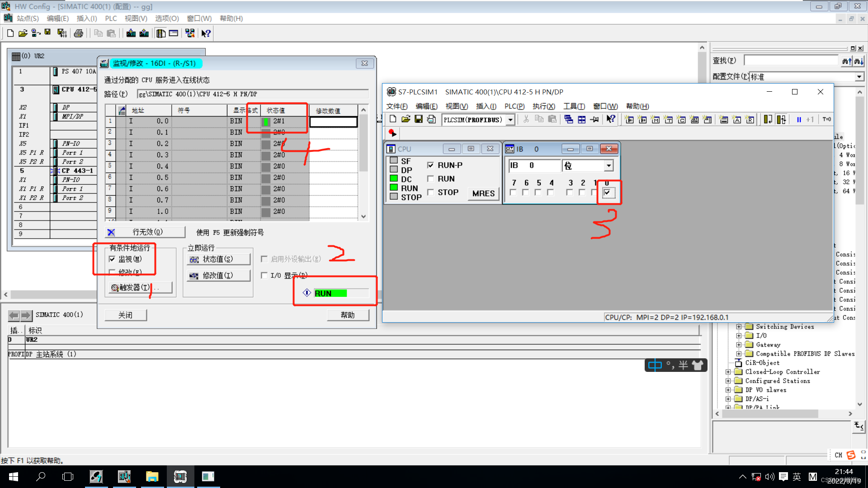Open PLCSIM(PROFIBUS) interface dropdown
Image resolution: width=868 pixels, height=488 pixels.
tap(510, 120)
